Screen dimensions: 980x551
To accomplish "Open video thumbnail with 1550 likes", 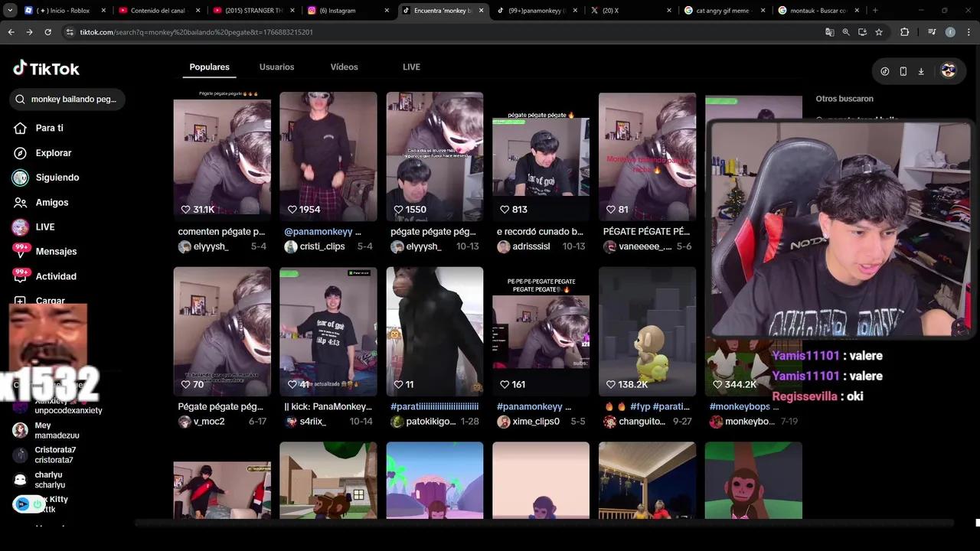I will (x=434, y=156).
